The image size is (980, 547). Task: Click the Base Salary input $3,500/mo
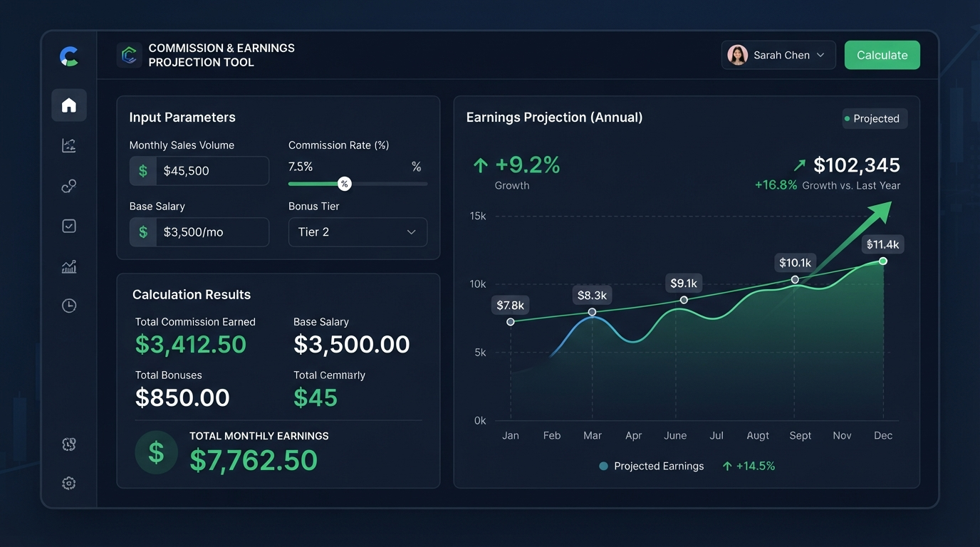tap(199, 232)
